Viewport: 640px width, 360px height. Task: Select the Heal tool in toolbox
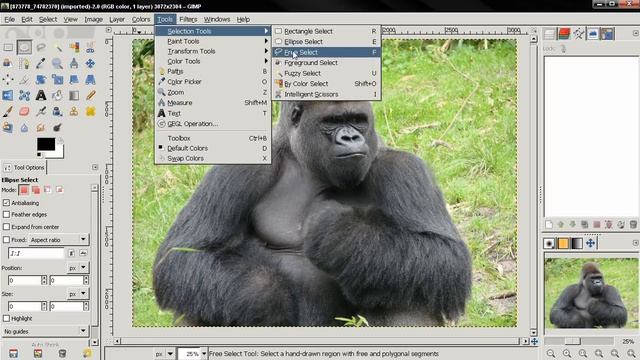pos(91,111)
